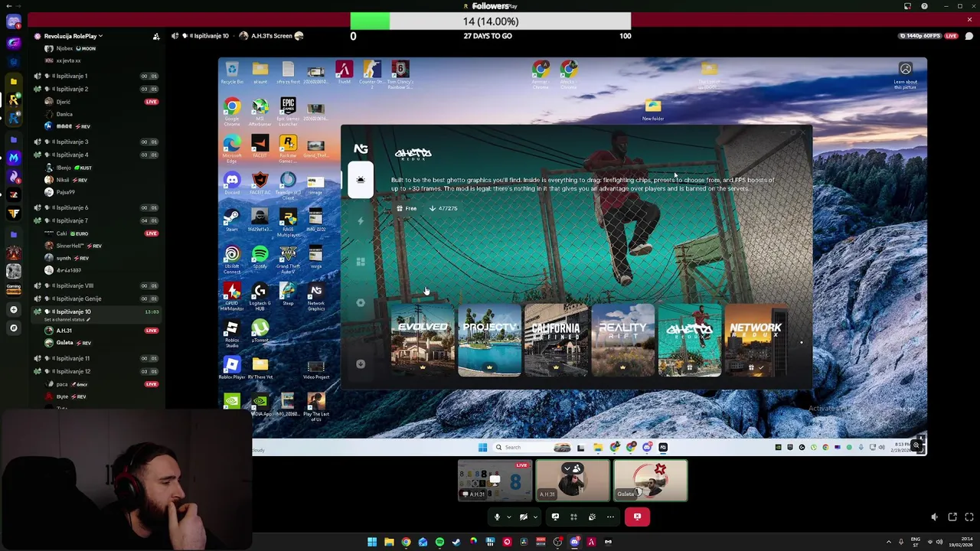Pop out the stream window
980x551 pixels.
pos(952,517)
